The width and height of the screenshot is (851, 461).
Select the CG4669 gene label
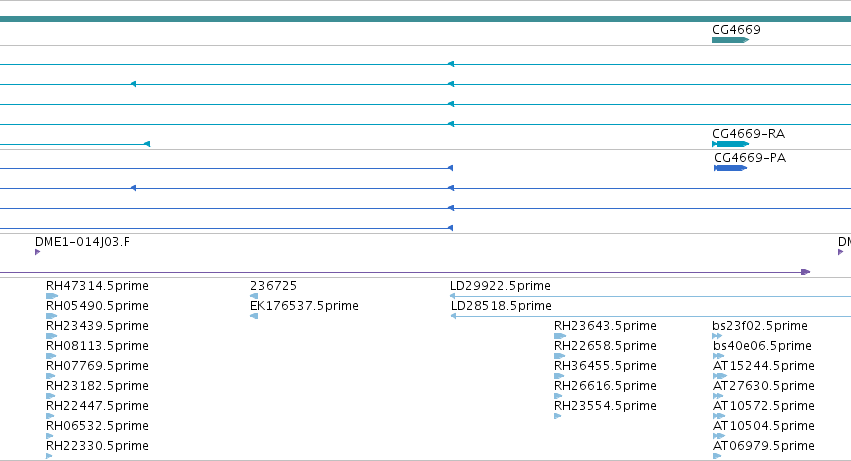pyautogui.click(x=736, y=29)
